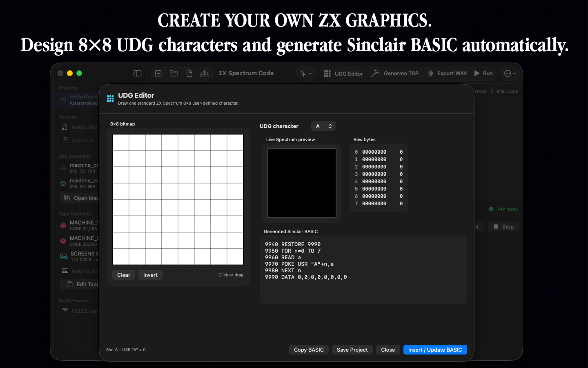Click the Copy BASIC button
The width and height of the screenshot is (588, 368).
[309, 350]
